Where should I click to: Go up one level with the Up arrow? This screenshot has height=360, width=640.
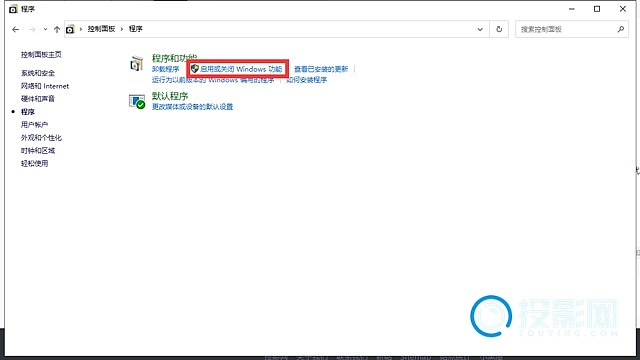tap(57, 29)
